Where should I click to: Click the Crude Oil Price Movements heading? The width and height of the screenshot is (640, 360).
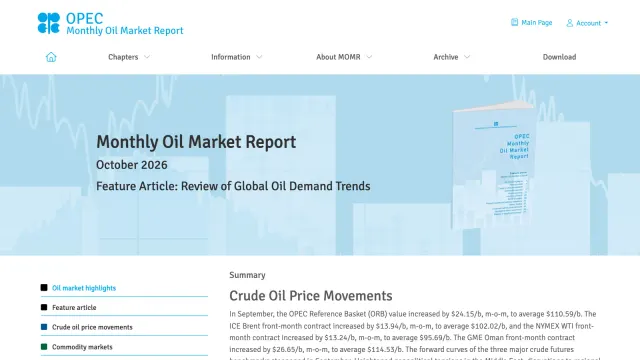tap(311, 296)
